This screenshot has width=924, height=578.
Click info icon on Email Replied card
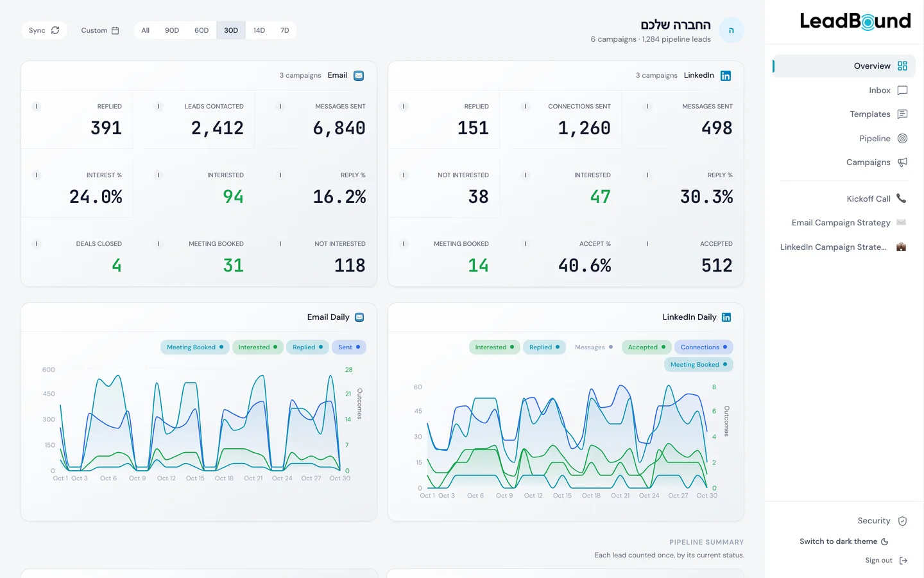tap(37, 107)
